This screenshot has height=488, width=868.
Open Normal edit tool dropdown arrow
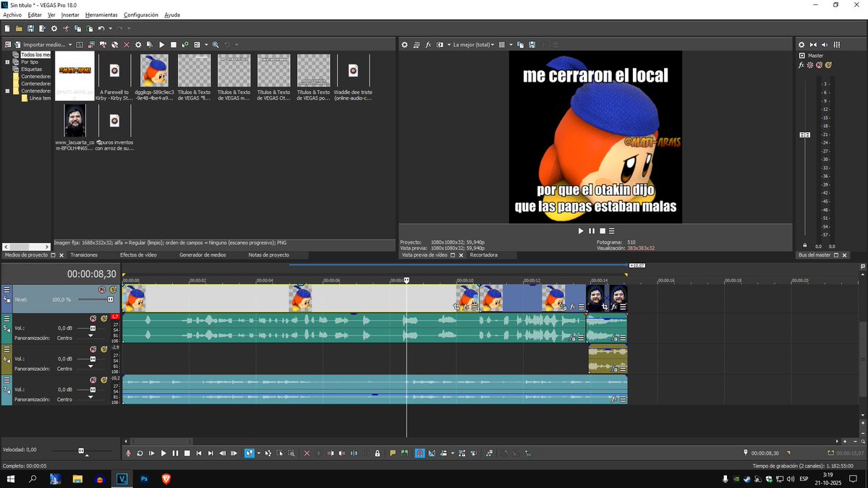[259, 453]
